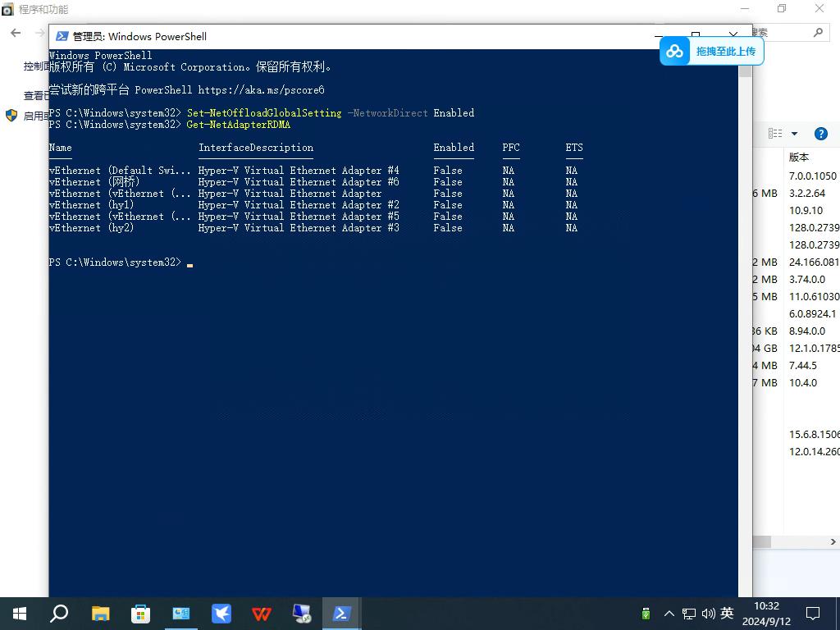Viewport: 840px width, 630px height.
Task: Open File Explorer from the taskbar
Action: coord(100,614)
